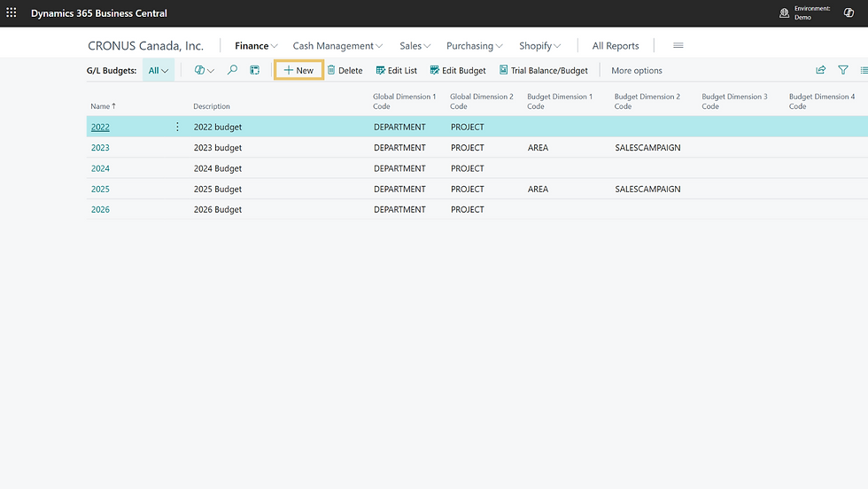Open row options menu for 2022 budget
The width and height of the screenshot is (868, 489).
click(x=177, y=127)
